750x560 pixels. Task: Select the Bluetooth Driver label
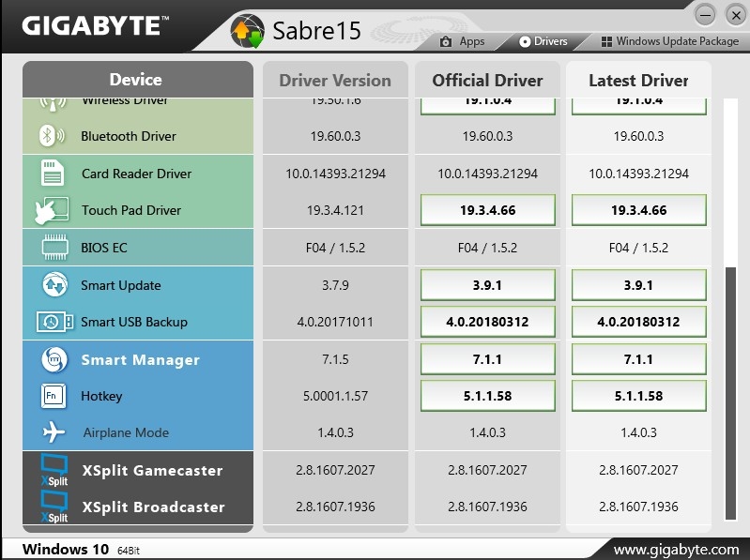[129, 136]
